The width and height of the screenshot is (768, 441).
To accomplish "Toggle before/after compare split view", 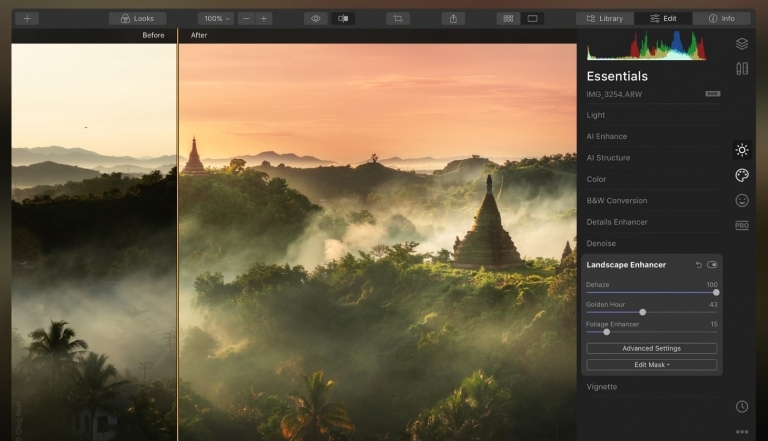I will (x=343, y=18).
